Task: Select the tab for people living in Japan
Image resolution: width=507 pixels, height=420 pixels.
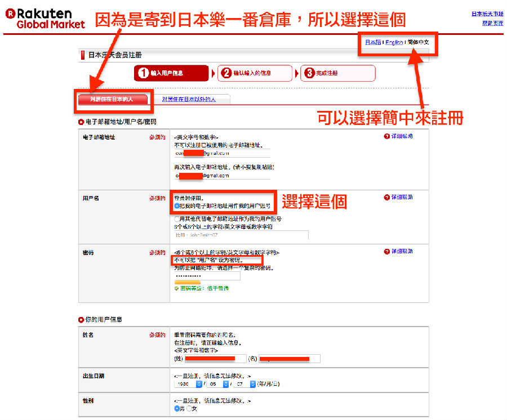Action: coord(113,99)
